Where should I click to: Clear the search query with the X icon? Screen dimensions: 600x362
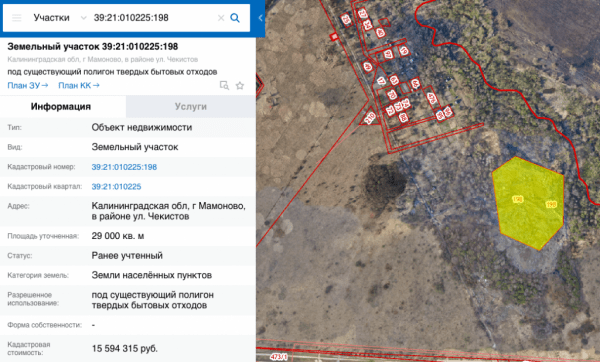click(x=221, y=18)
